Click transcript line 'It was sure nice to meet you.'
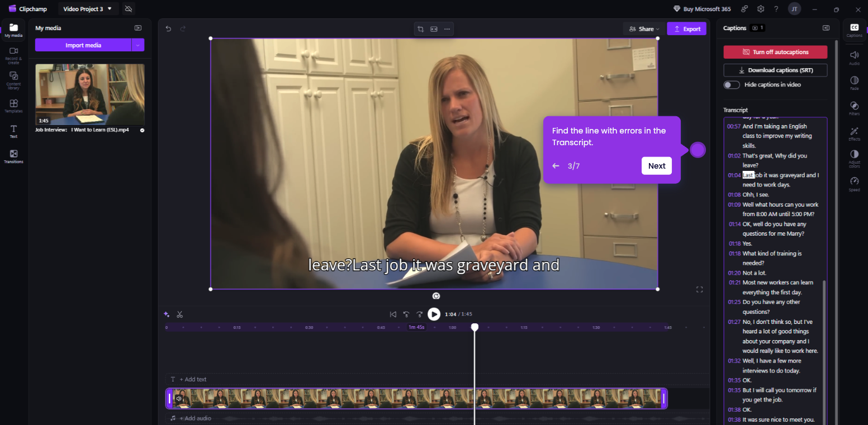Screen dimensions: 868x425 tap(778, 419)
